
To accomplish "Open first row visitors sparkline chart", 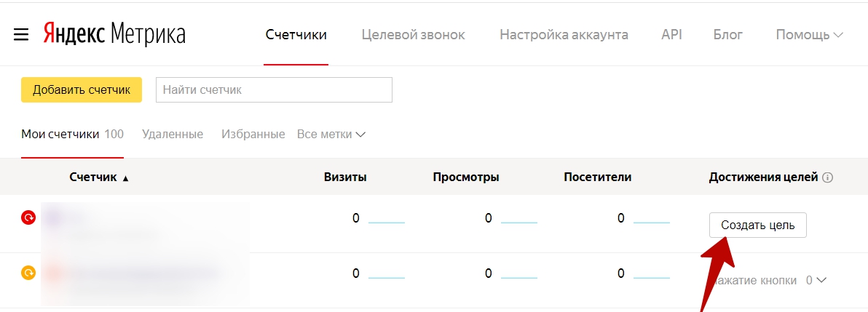I will pos(651,220).
